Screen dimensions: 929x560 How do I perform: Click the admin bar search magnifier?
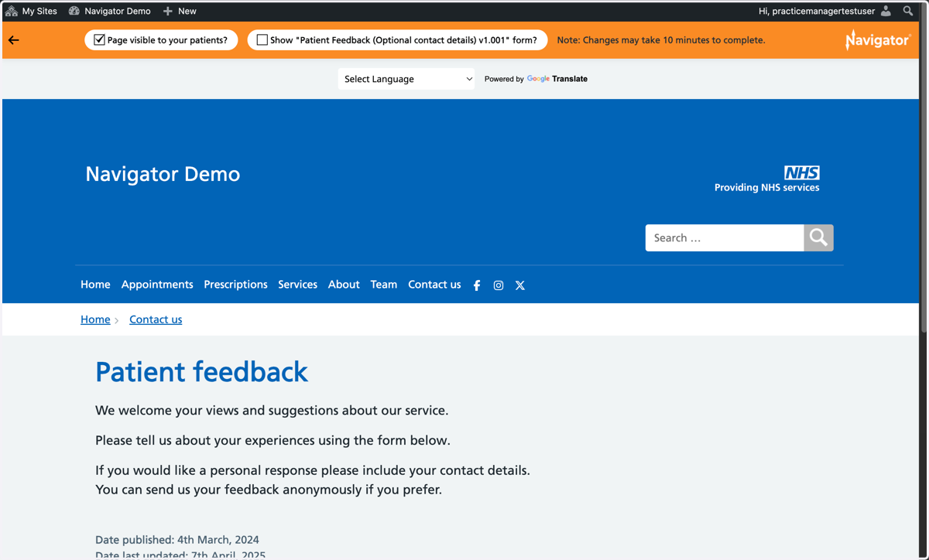[x=908, y=11]
